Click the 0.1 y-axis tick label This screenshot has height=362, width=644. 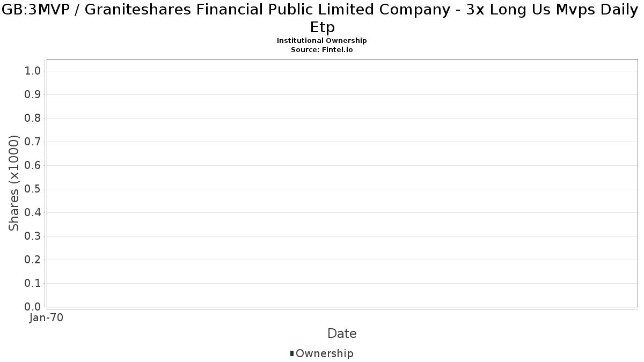click(33, 284)
